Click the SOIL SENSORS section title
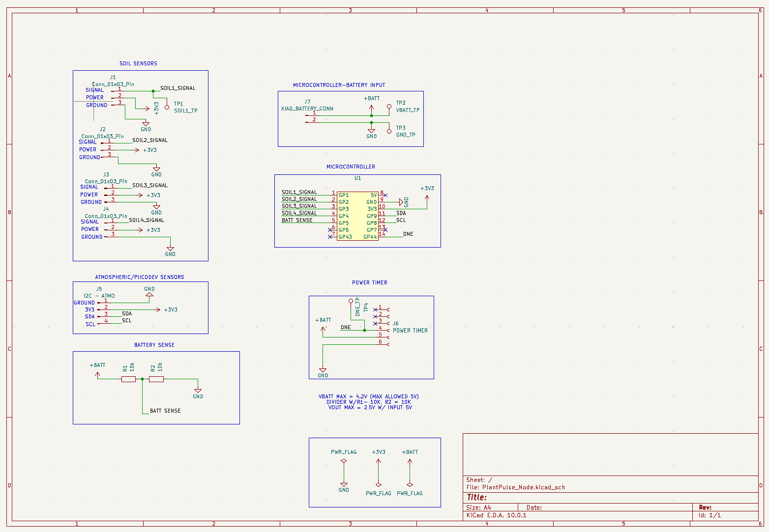 (x=138, y=63)
